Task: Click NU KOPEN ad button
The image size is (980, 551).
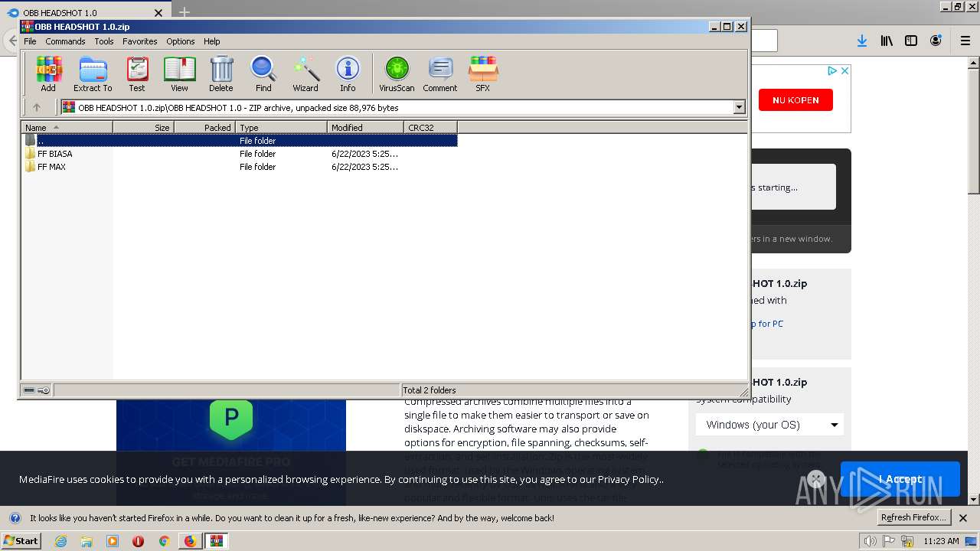Action: 795,99
